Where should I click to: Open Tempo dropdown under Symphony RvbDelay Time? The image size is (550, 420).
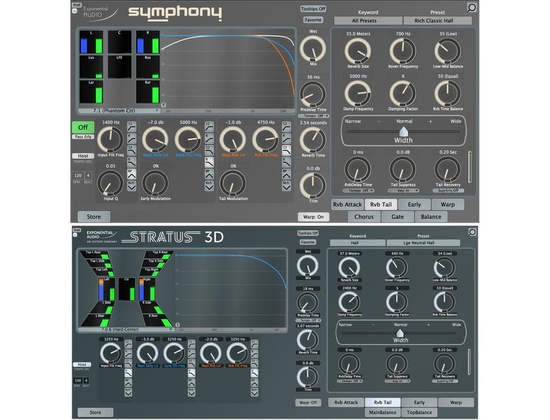point(358,191)
